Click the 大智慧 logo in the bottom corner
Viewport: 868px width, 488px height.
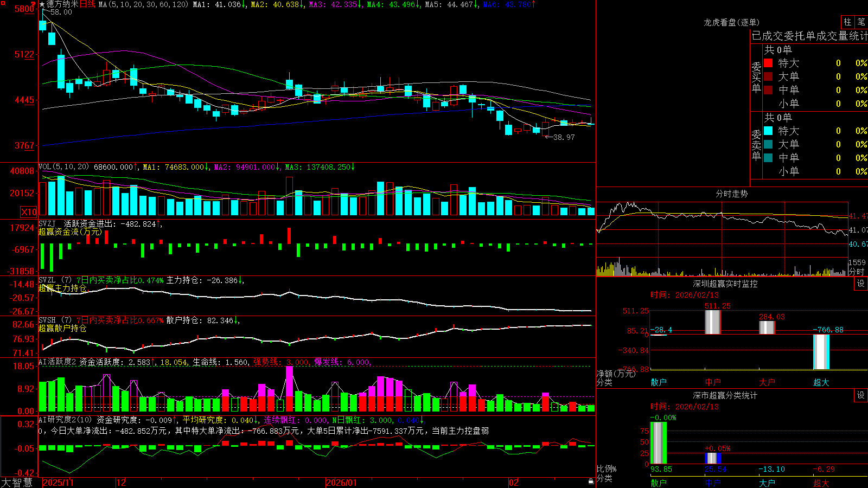(17, 483)
